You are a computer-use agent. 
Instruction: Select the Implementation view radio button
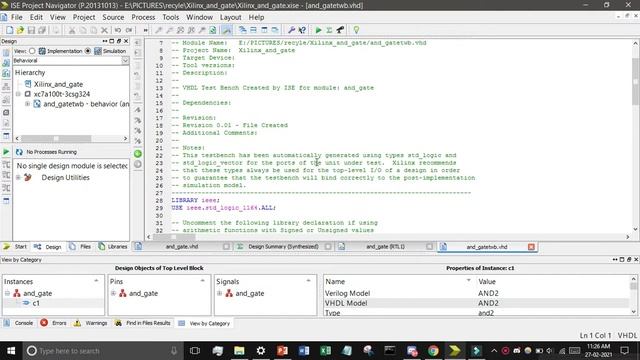click(x=32, y=51)
